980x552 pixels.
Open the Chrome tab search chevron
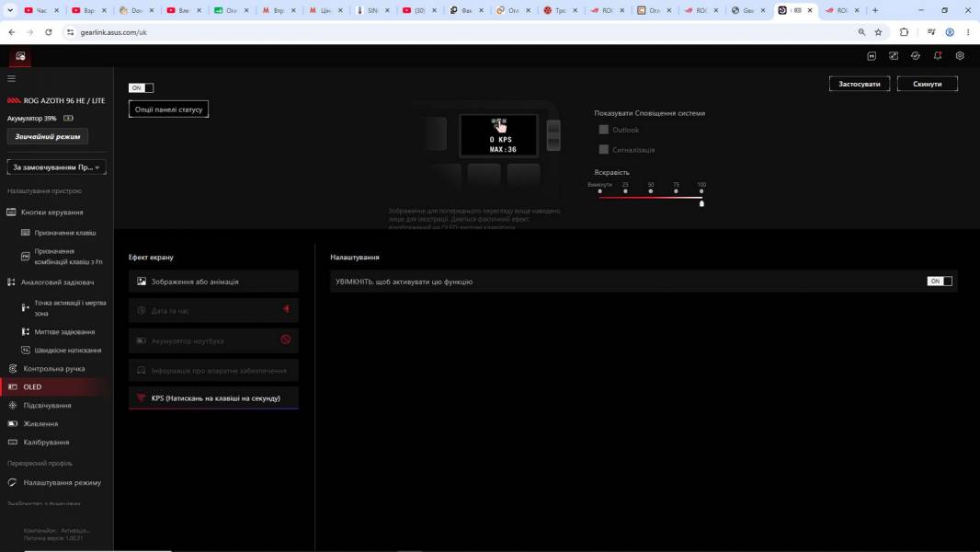(x=9, y=10)
